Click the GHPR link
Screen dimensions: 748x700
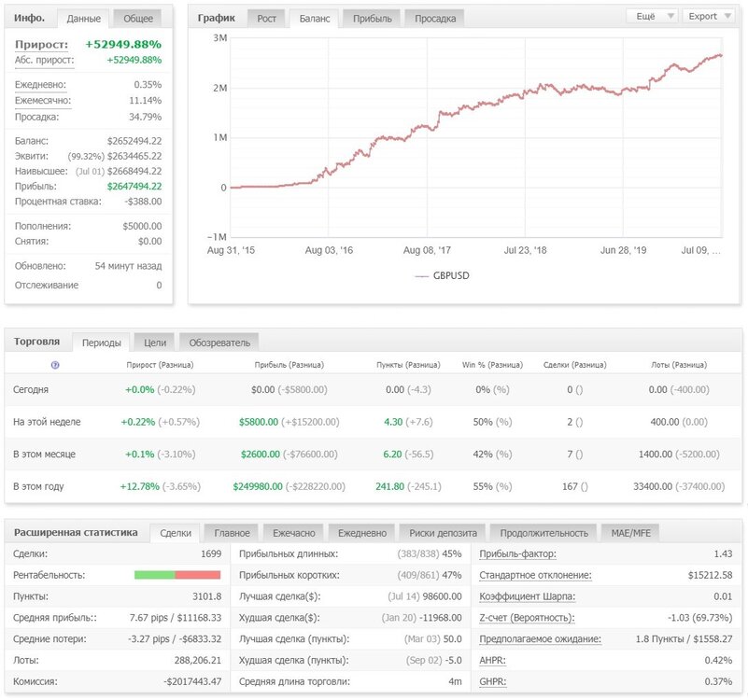(x=492, y=682)
